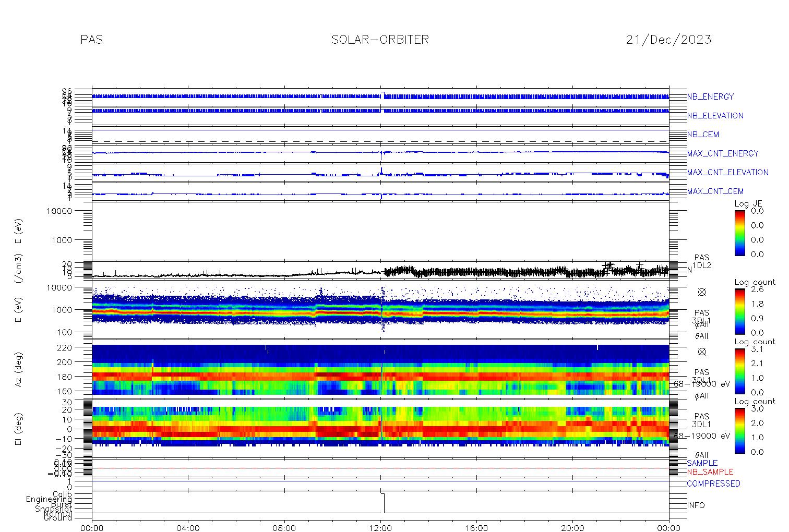Image resolution: width=789 pixels, height=532 pixels.
Task: Click the MAX_CNT_ELEVATION label
Action: pos(727,172)
